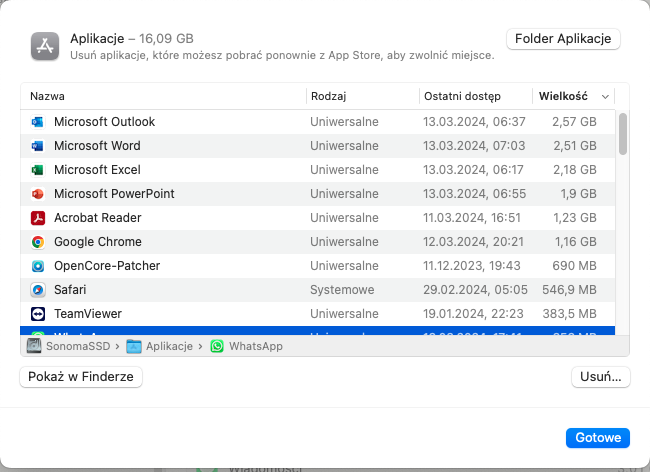This screenshot has height=472, width=650.
Task: Select the Microsoft PowerPoint icon
Action: 38,194
